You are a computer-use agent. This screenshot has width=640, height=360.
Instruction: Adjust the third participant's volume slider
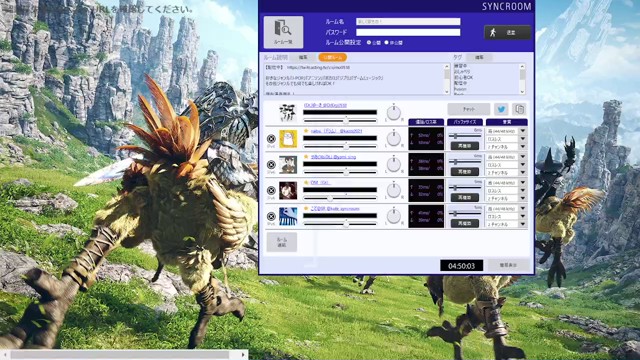coord(340,198)
